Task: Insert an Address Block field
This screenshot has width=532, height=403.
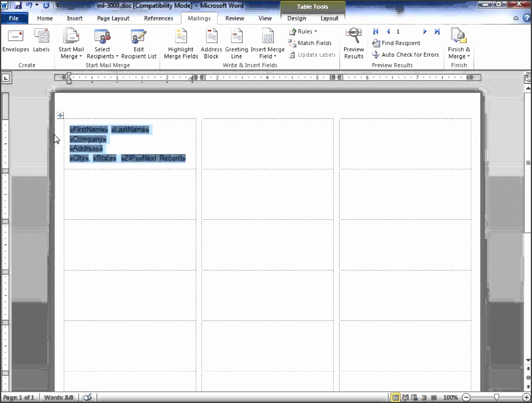Action: tap(211, 43)
